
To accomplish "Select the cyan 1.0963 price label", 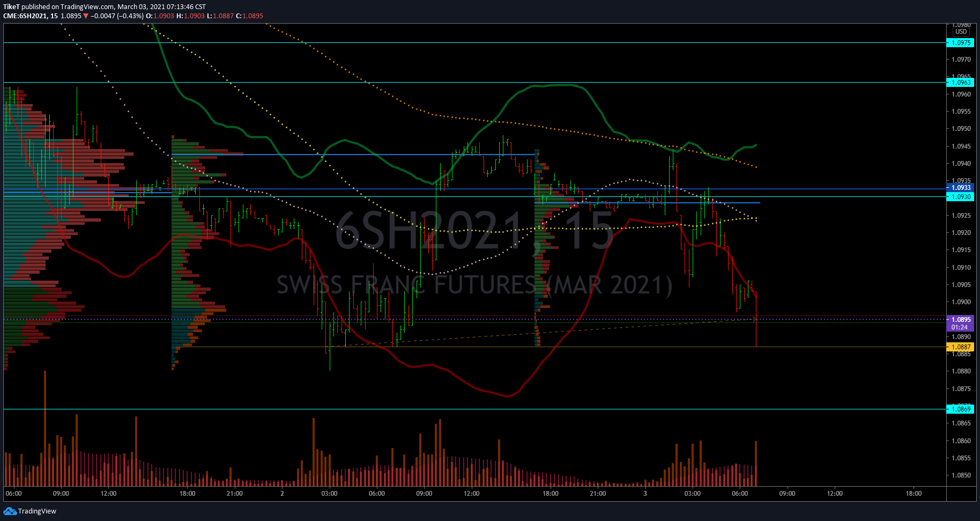I will point(961,83).
